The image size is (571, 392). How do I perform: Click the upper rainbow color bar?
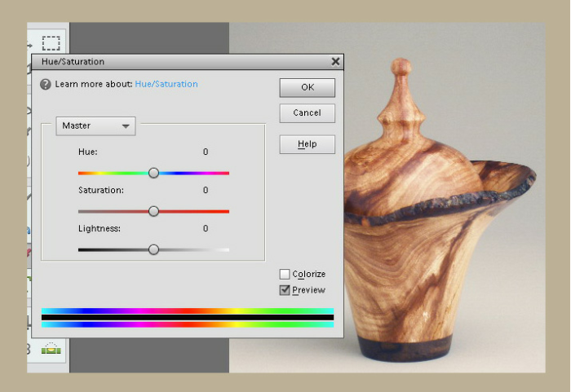(187, 311)
